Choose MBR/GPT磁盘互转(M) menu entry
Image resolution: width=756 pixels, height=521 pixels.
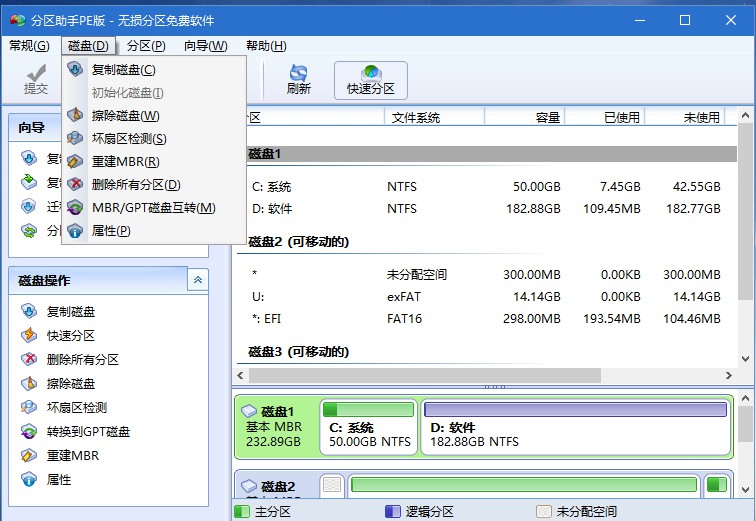(154, 207)
